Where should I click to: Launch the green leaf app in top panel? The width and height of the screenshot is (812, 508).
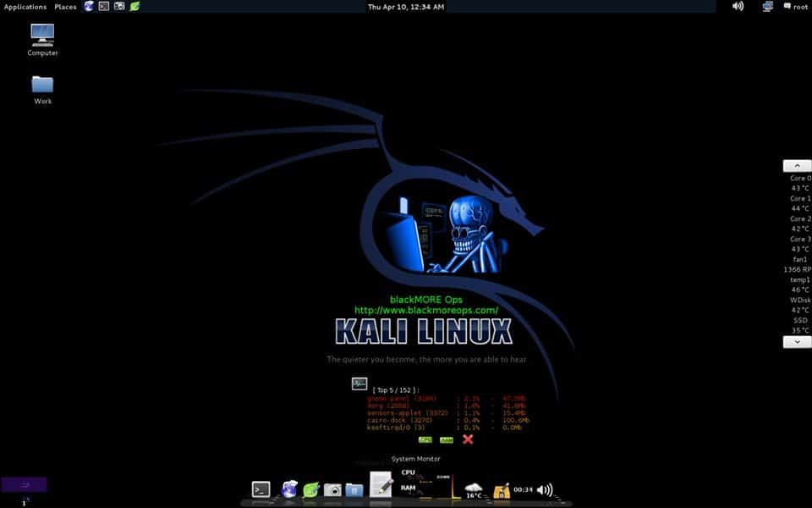tap(134, 6)
